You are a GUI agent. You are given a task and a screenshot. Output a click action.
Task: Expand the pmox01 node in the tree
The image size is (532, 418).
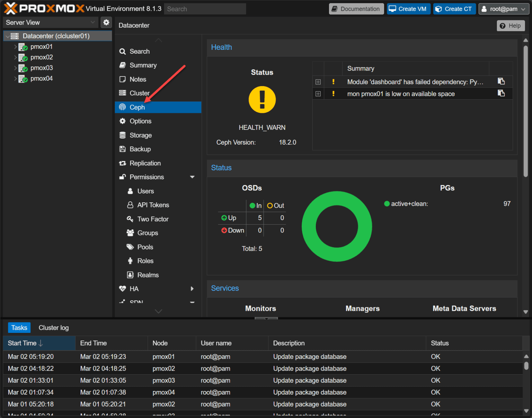(16, 46)
